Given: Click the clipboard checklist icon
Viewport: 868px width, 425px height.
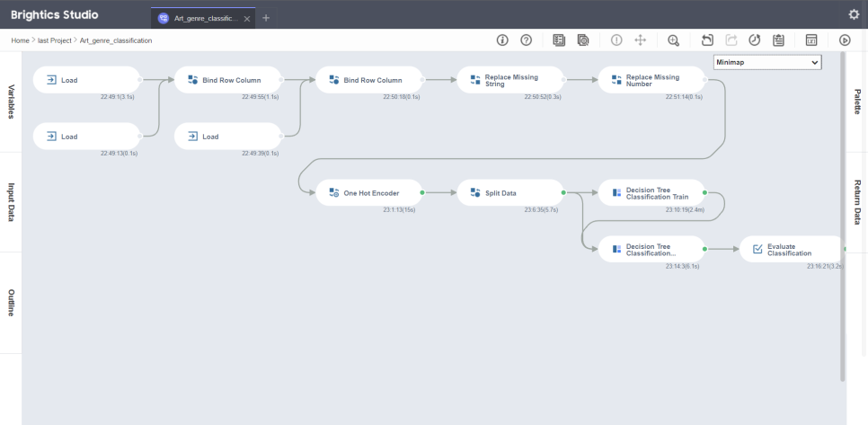Looking at the screenshot, I should 778,40.
